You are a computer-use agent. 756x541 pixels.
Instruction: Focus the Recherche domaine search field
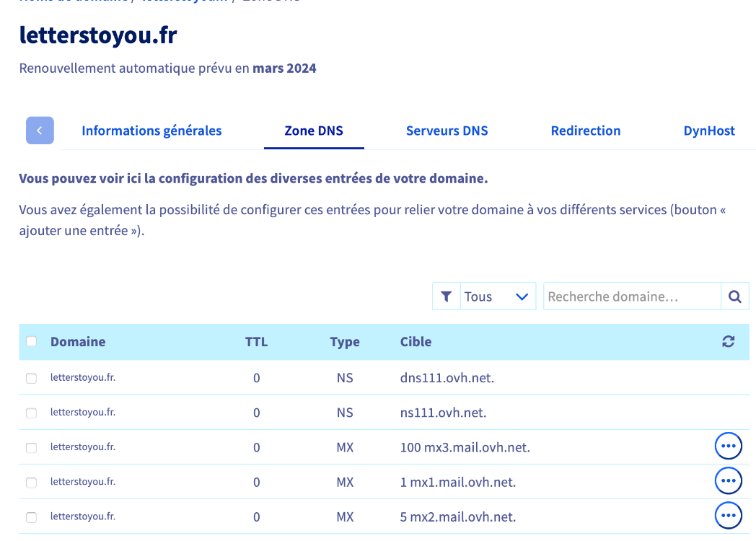pos(632,296)
